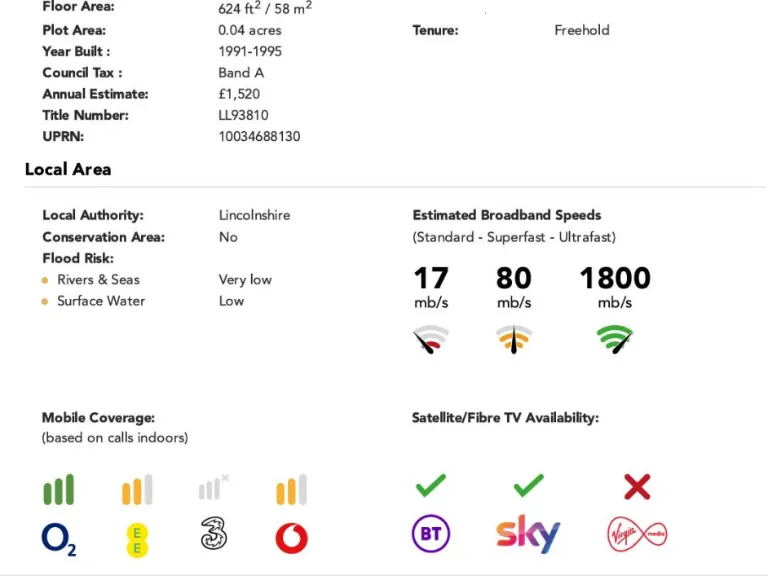This screenshot has width=768, height=576.
Task: Click the Freehold tenure value
Action: (x=582, y=30)
